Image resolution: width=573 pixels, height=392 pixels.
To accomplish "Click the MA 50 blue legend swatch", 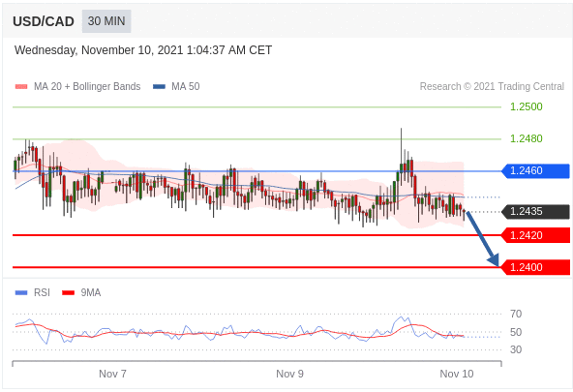I will [x=159, y=86].
